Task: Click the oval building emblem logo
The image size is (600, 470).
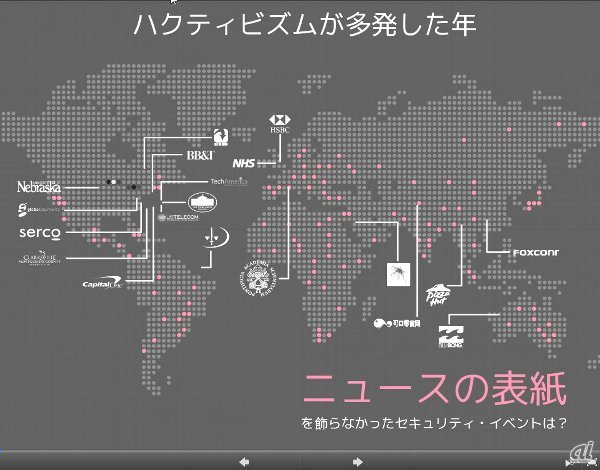Action: pos(202,202)
